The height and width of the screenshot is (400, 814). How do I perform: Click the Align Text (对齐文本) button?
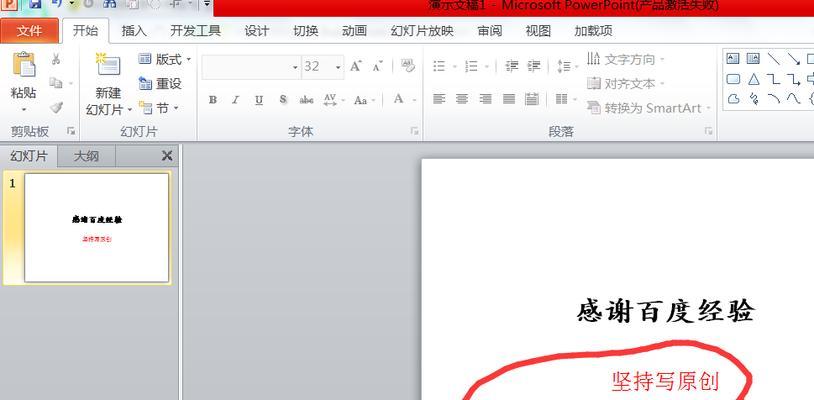627,84
